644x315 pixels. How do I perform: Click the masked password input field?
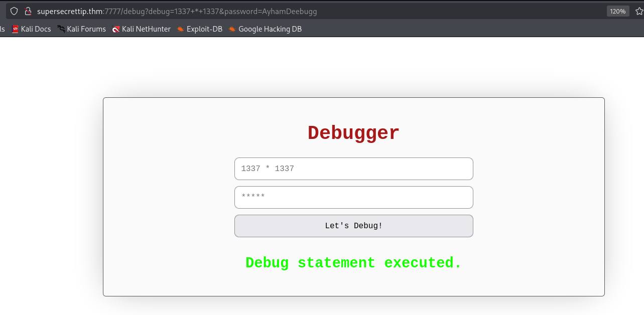tap(353, 197)
